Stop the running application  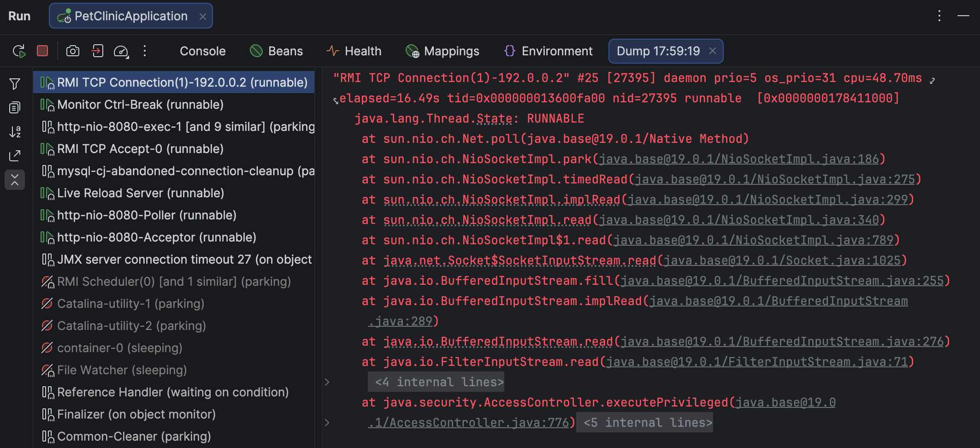tap(42, 51)
